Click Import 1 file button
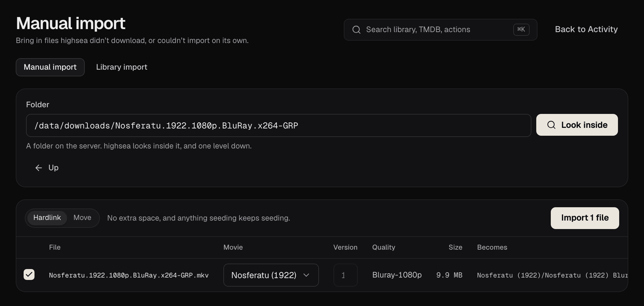This screenshot has width=644, height=306. 585,218
